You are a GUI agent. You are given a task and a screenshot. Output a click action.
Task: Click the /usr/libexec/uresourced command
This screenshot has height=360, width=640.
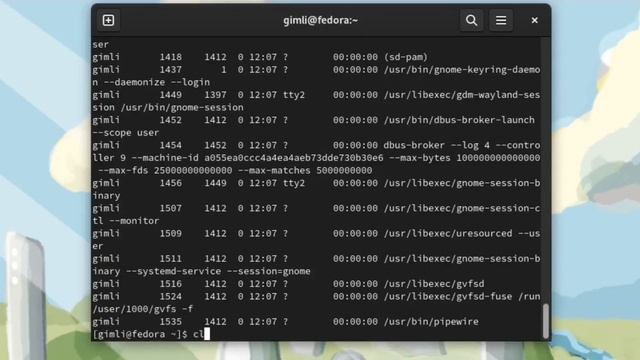pos(448,234)
